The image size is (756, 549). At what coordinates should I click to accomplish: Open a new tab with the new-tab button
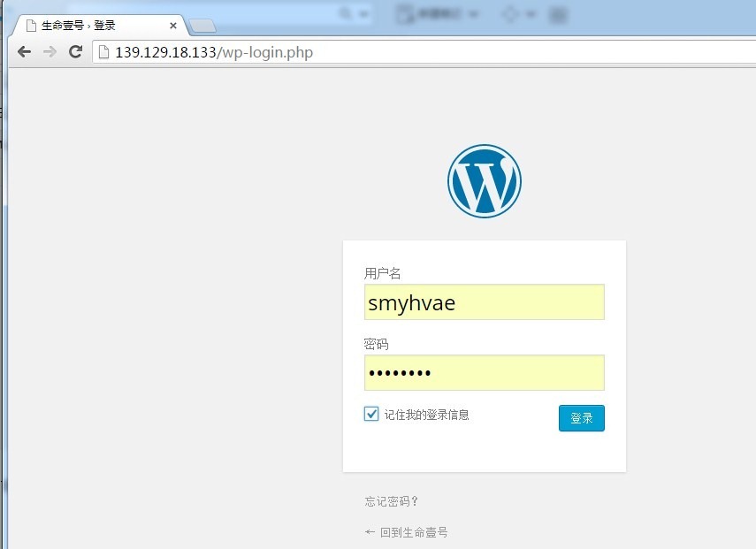coord(202,26)
